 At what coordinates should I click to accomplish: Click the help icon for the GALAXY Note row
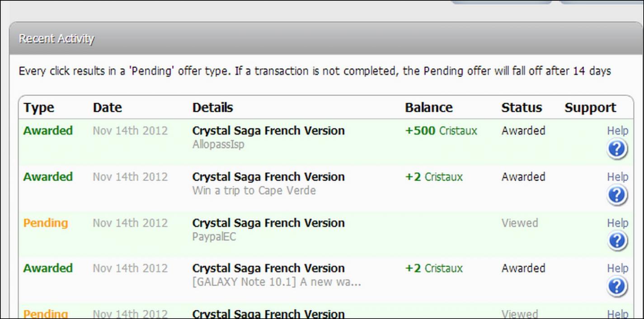[x=617, y=286]
